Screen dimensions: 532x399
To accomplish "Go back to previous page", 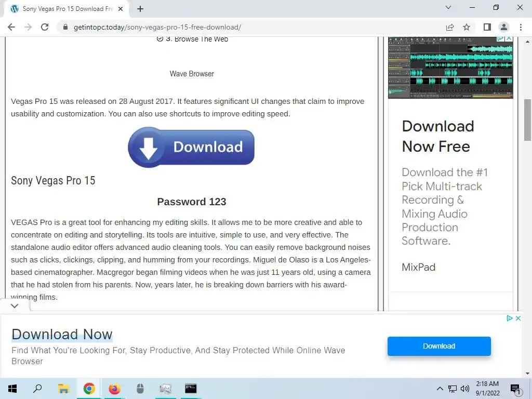I will click(11, 27).
